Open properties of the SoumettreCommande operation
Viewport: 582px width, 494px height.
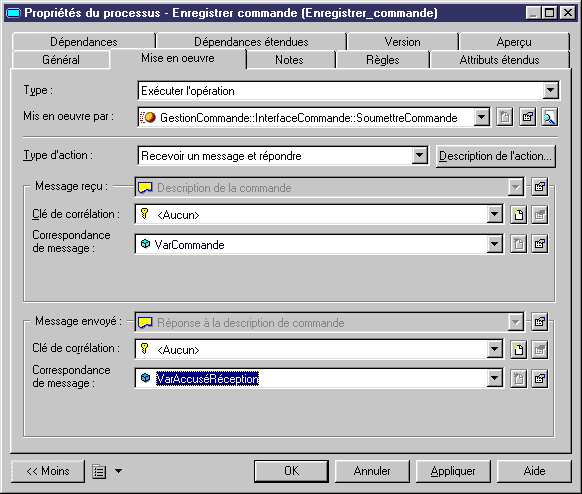point(527,118)
